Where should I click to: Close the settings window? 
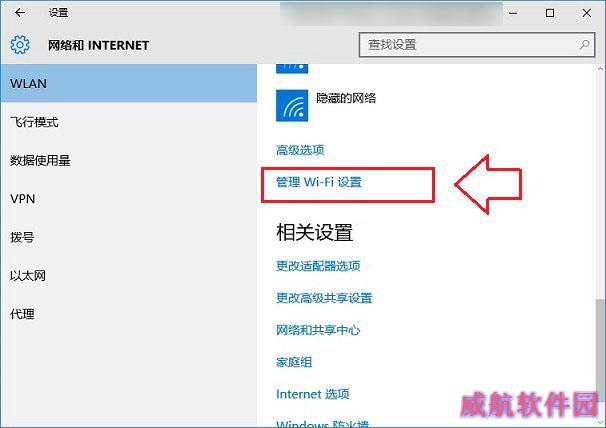pyautogui.click(x=586, y=13)
